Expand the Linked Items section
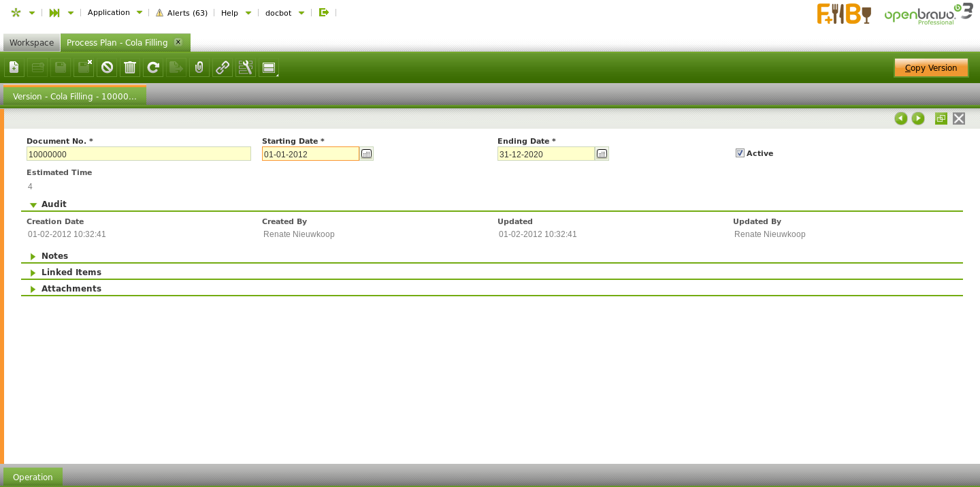This screenshot has height=487, width=980. tap(71, 272)
